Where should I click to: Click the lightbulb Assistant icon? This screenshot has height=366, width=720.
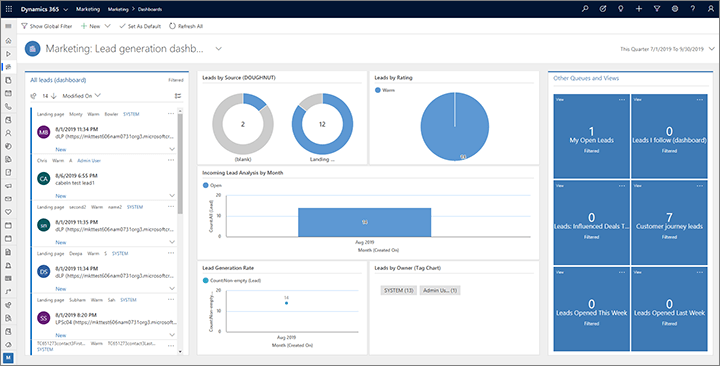coord(621,9)
